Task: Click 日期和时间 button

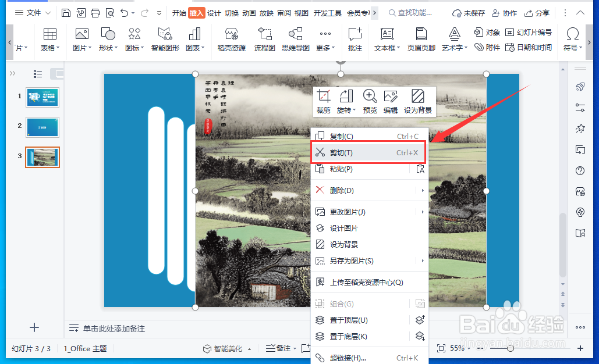Action: click(x=529, y=47)
